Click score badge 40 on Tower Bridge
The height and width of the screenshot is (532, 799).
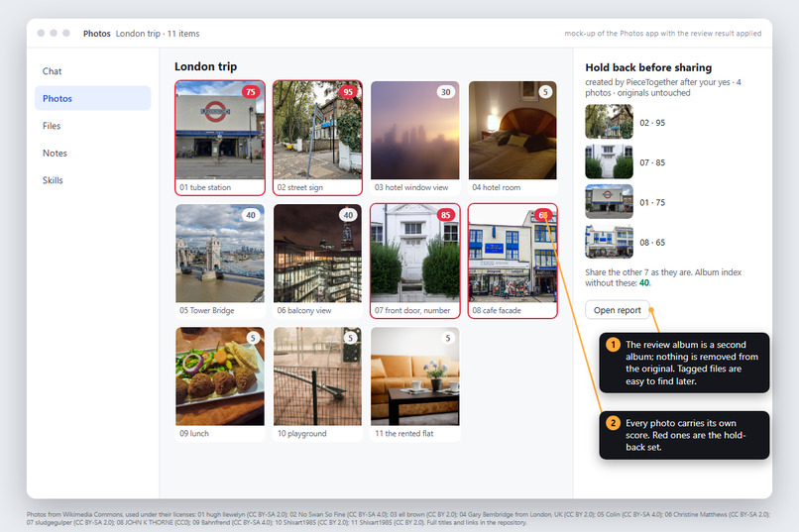pos(250,215)
